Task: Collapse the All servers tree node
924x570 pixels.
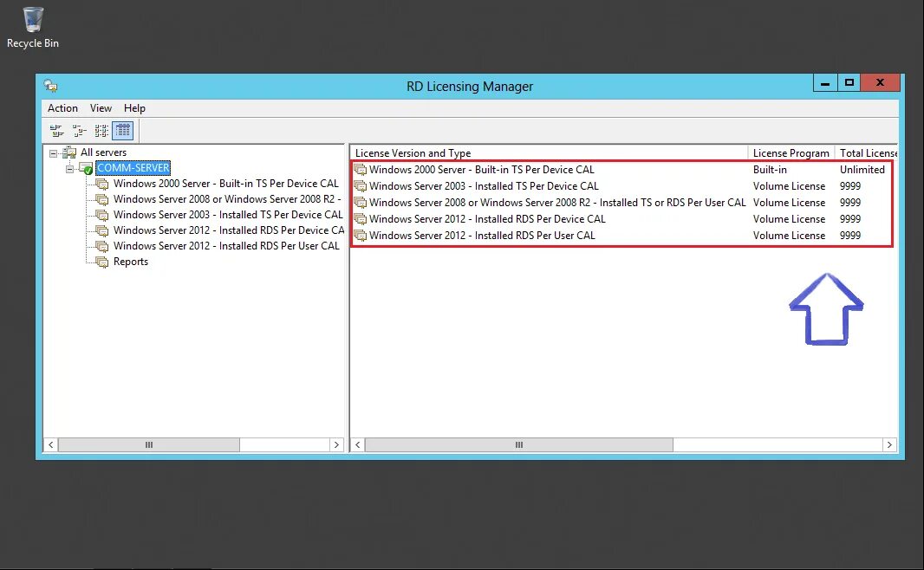Action: click(53, 153)
